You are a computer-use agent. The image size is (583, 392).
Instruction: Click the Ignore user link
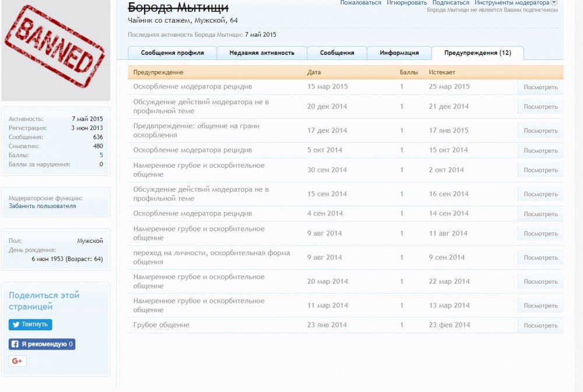(x=406, y=3)
